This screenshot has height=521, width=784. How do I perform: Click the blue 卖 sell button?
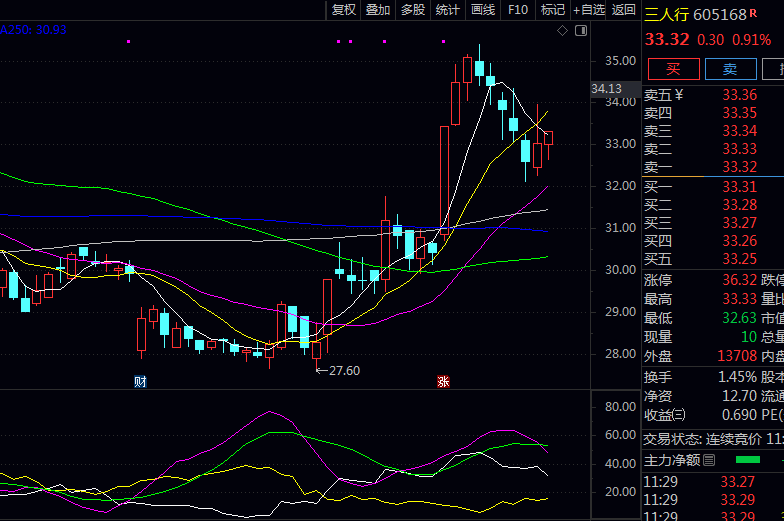coord(730,69)
